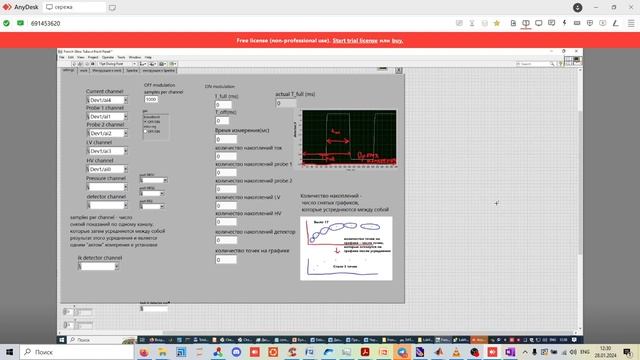The width and height of the screenshot is (640, 360).
Task: Open the Resize Objects toolbar menu
Action: click(x=162, y=64)
